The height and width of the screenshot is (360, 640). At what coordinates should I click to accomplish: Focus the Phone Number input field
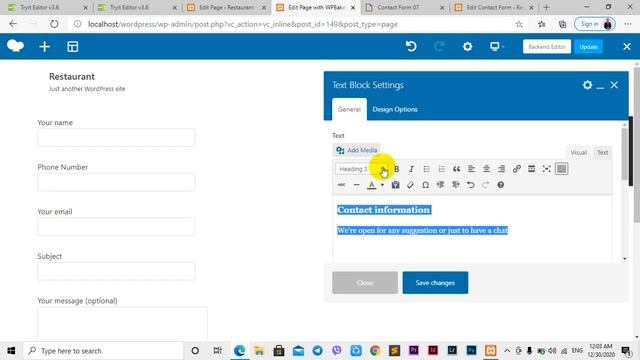[x=116, y=182]
